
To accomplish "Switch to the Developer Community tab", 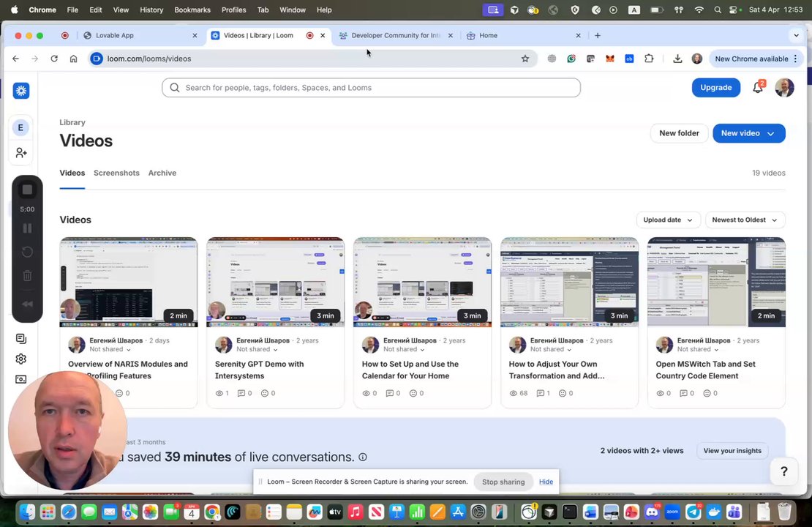I will tap(396, 35).
